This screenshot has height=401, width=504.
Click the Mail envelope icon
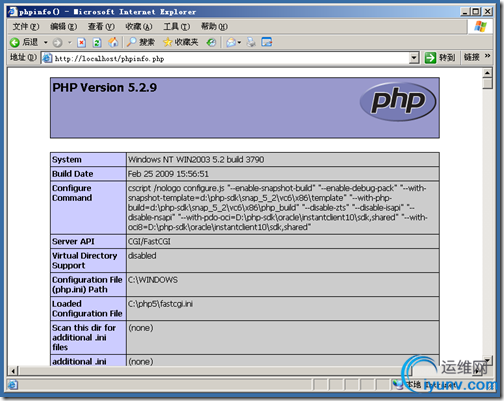coord(231,42)
